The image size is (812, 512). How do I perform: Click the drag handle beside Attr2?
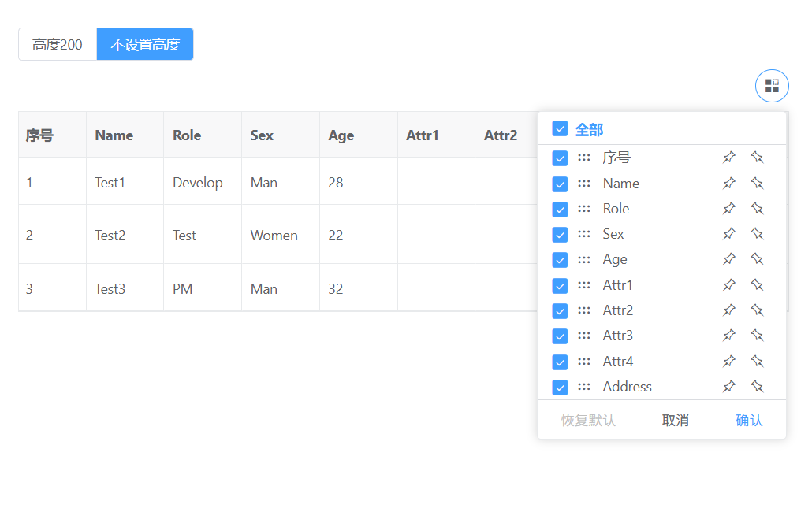tap(584, 310)
